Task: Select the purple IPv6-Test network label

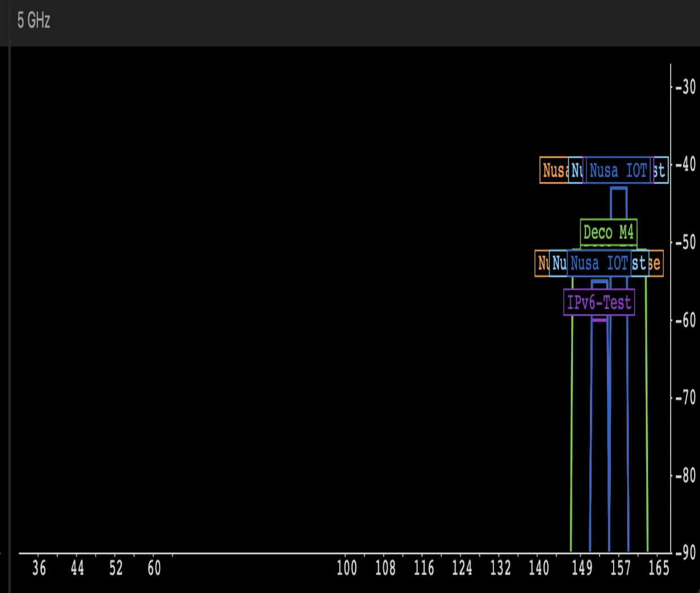Action: point(599,303)
